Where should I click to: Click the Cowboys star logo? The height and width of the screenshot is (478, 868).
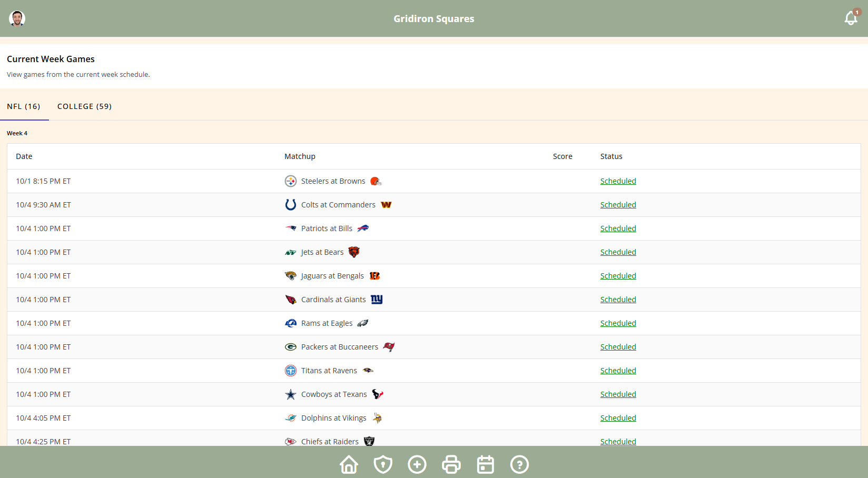tap(291, 394)
